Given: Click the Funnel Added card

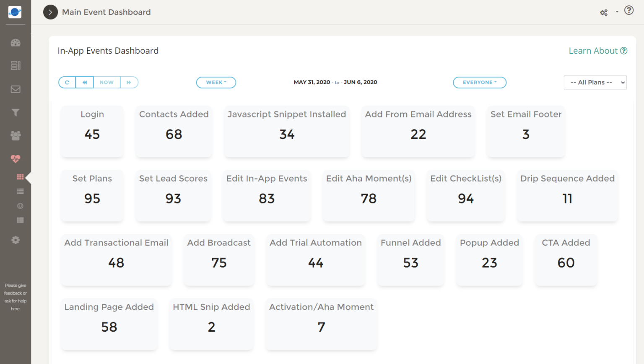Looking at the screenshot, I should click(x=410, y=260).
